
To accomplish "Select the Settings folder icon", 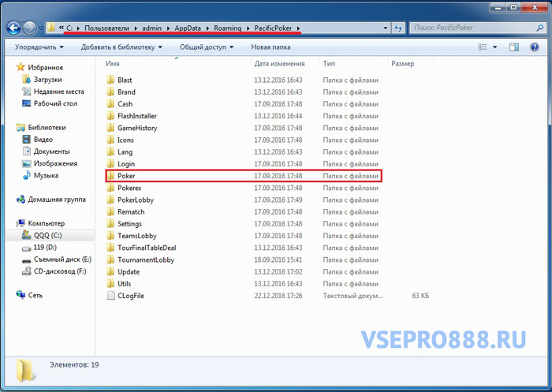I will (x=110, y=224).
